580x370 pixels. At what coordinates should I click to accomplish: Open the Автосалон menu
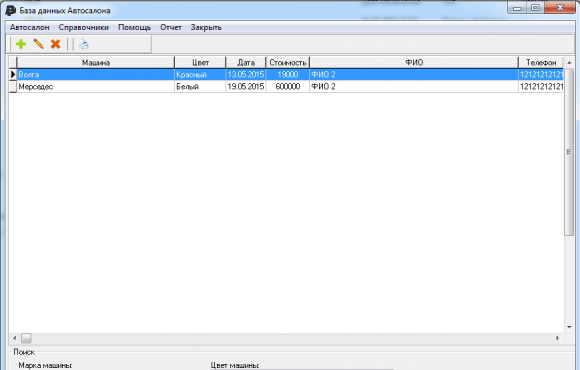(x=30, y=27)
